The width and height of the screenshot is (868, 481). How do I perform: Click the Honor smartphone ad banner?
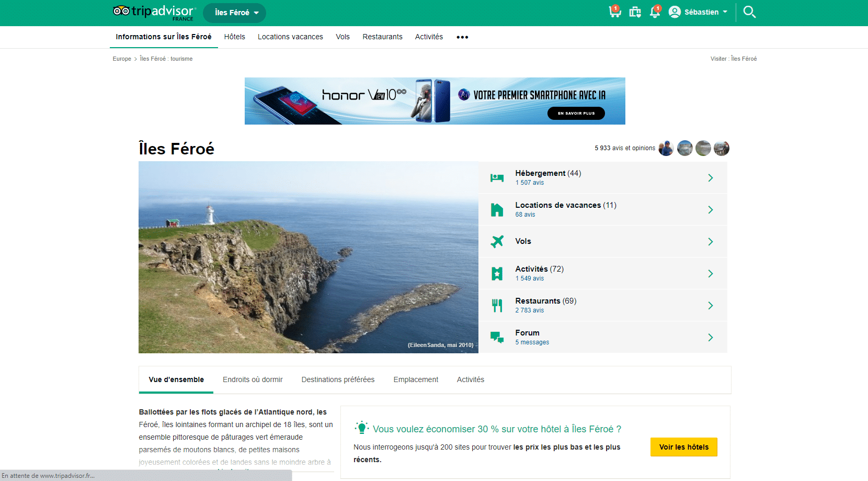435,101
